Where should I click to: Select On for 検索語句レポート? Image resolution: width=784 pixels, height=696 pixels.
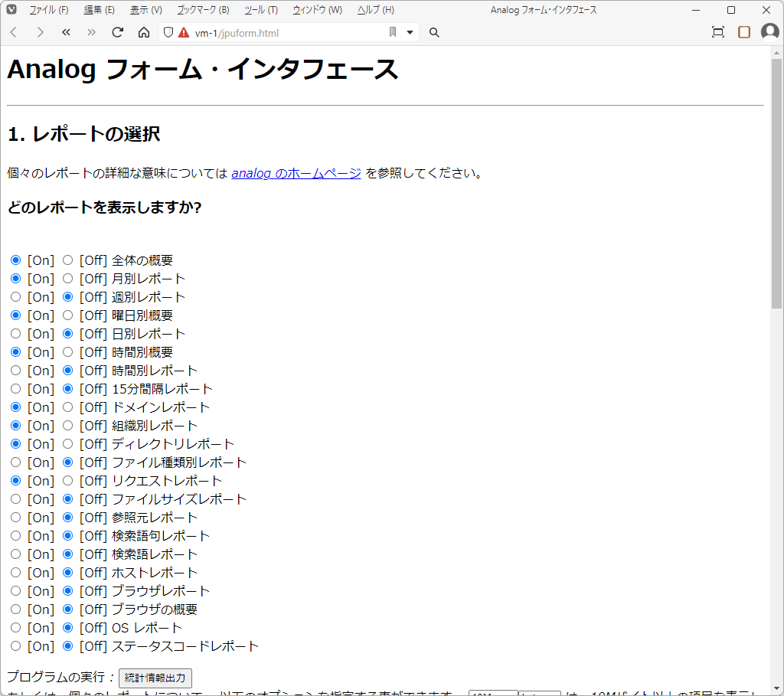[15, 536]
